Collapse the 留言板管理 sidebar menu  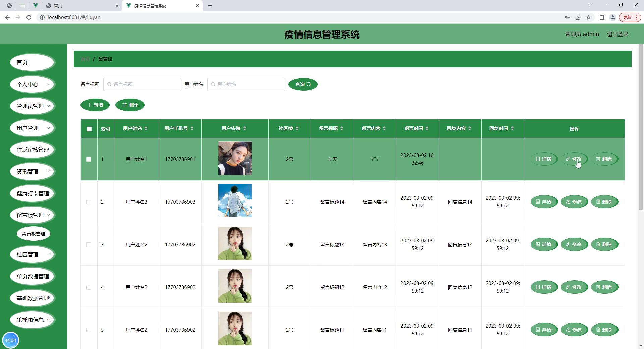(33, 215)
